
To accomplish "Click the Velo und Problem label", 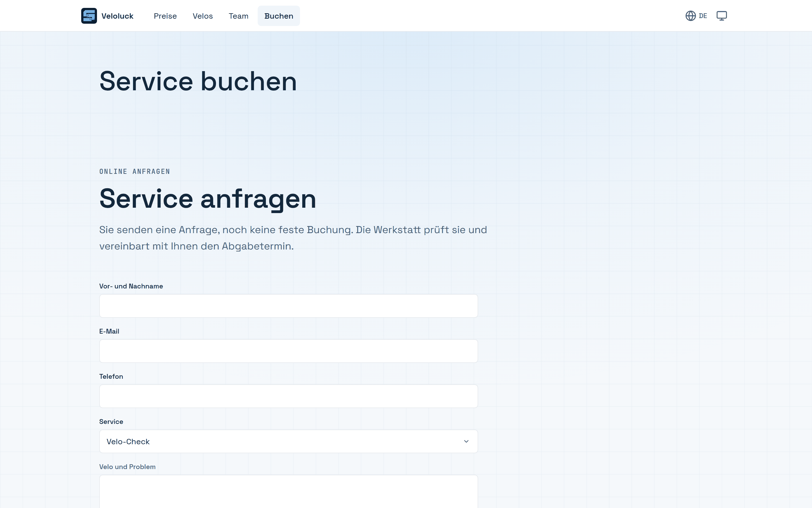I will tap(127, 467).
